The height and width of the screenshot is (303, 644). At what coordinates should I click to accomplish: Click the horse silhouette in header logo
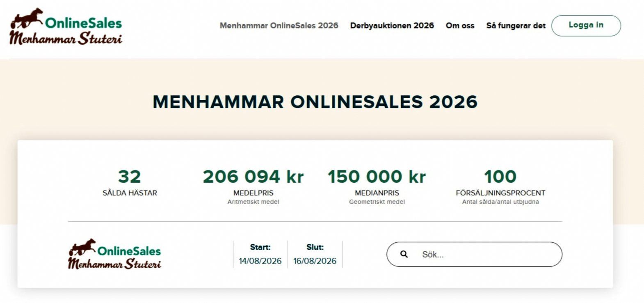(x=27, y=18)
